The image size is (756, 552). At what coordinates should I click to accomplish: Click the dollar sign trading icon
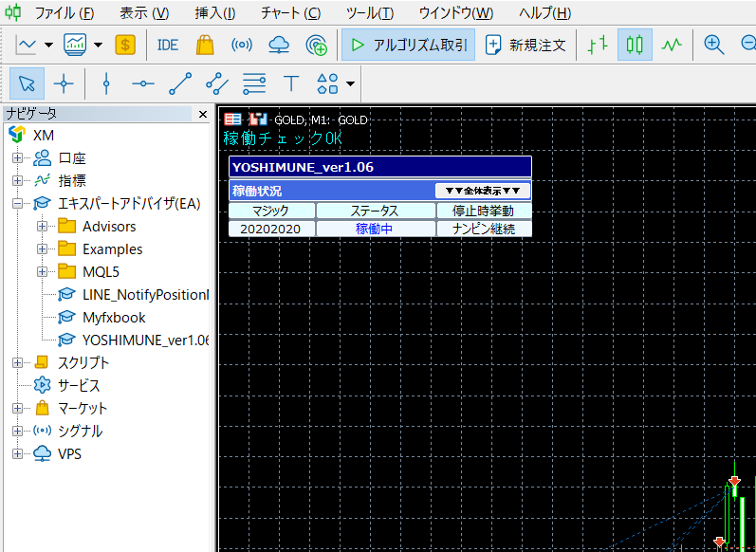125,45
